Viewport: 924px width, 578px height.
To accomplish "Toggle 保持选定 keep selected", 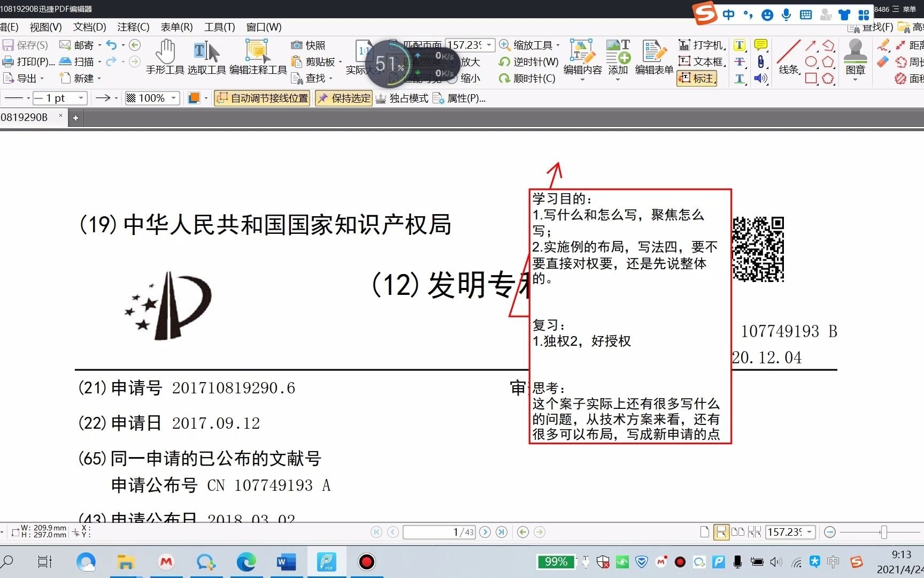I will pyautogui.click(x=343, y=98).
